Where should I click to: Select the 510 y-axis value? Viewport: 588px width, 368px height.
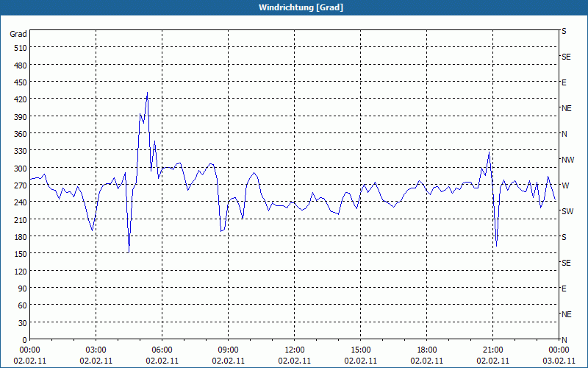pos(21,48)
